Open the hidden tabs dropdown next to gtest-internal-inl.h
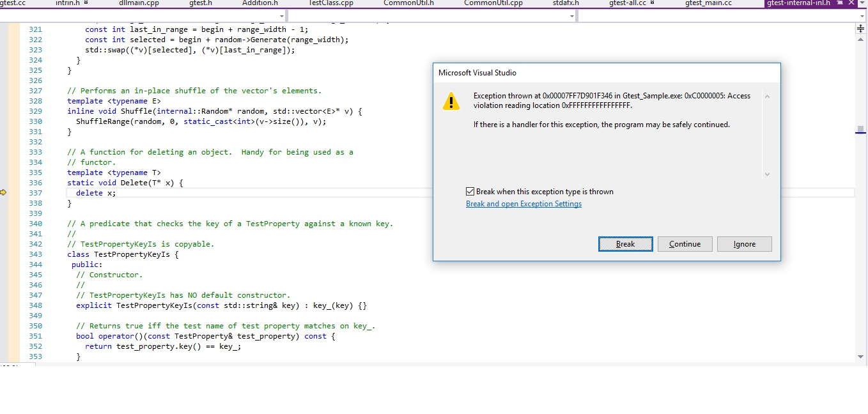The width and height of the screenshot is (868, 414). [862, 3]
